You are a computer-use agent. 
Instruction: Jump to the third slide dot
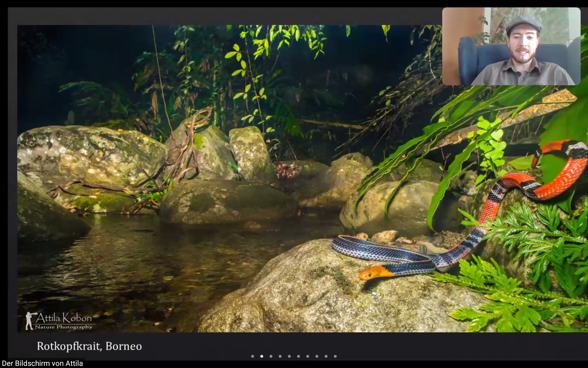pyautogui.click(x=271, y=356)
